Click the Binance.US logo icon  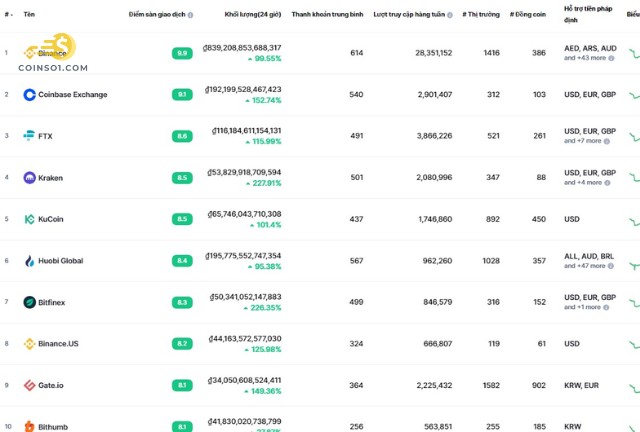(x=29, y=344)
